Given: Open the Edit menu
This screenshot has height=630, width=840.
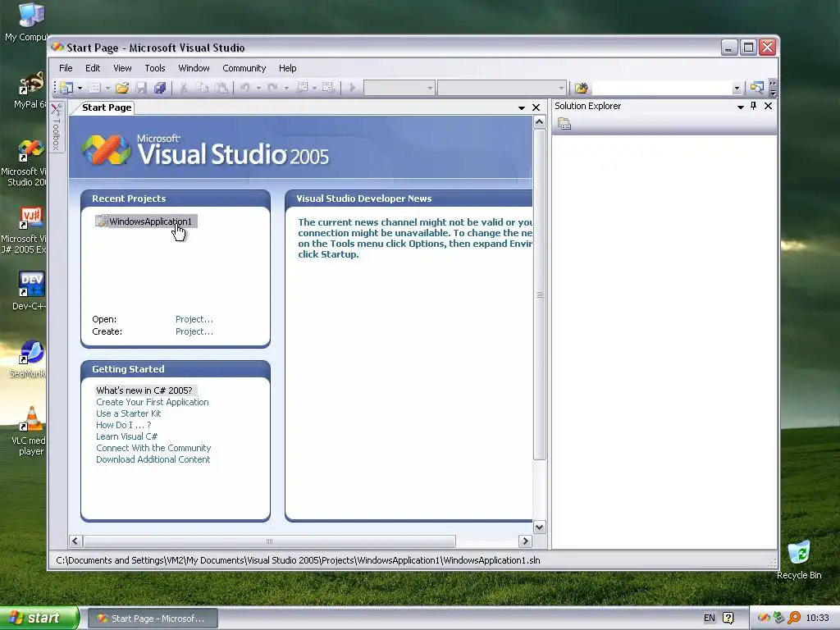Looking at the screenshot, I should tap(93, 68).
